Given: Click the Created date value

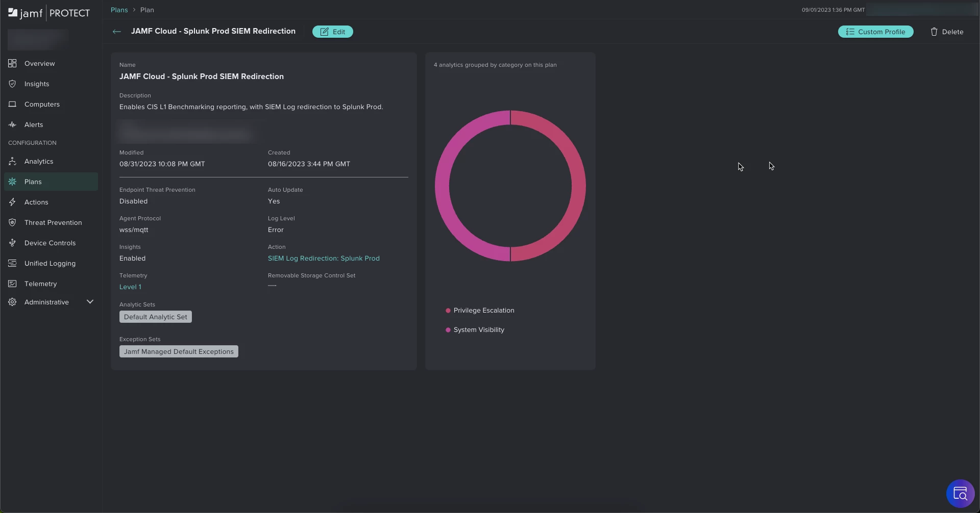Looking at the screenshot, I should coord(309,164).
